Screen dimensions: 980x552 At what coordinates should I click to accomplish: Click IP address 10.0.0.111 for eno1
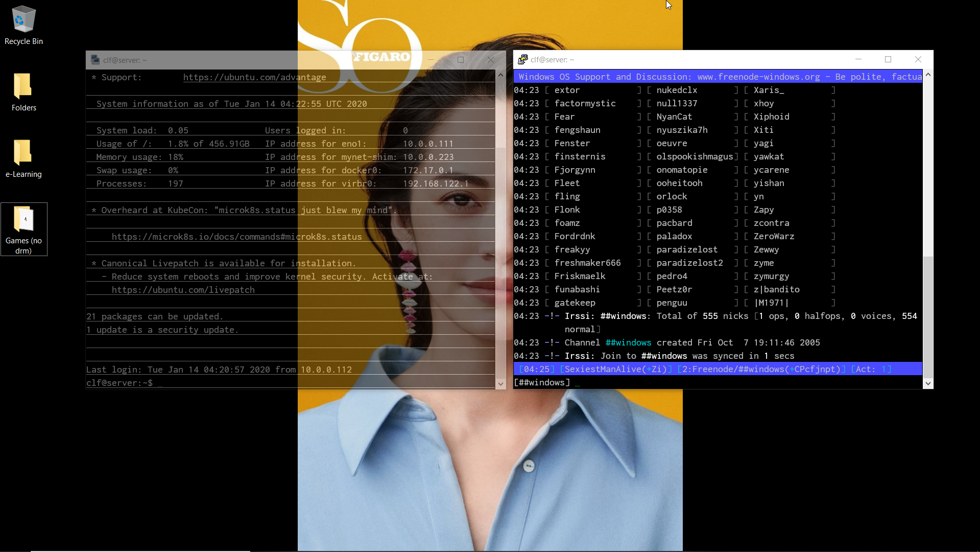[428, 144]
